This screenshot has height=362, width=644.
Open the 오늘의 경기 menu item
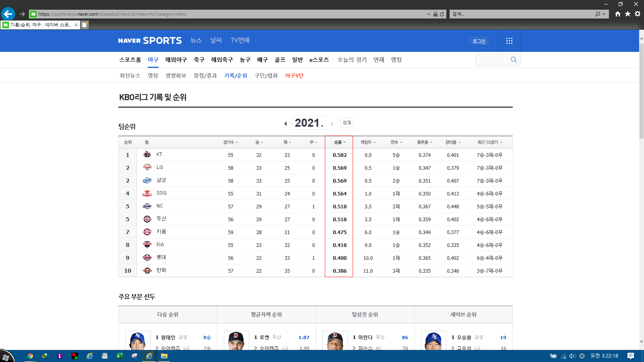click(x=352, y=60)
